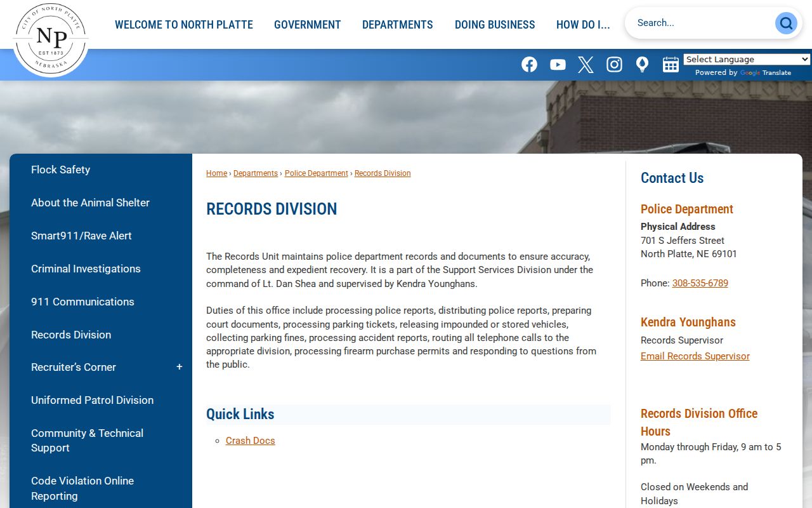This screenshot has width=812, height=508.
Task: Click the Quick Links heading
Action: click(x=240, y=414)
